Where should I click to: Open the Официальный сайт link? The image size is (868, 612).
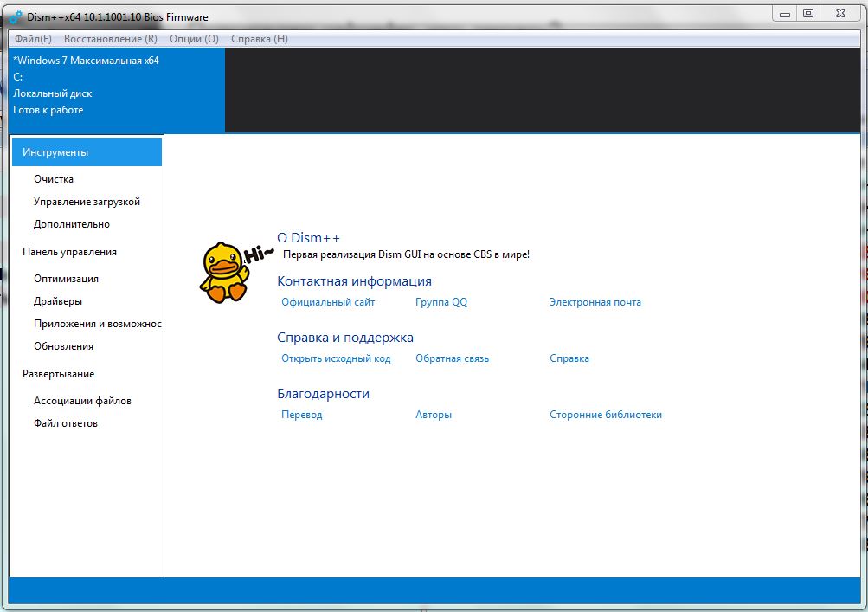coord(328,302)
